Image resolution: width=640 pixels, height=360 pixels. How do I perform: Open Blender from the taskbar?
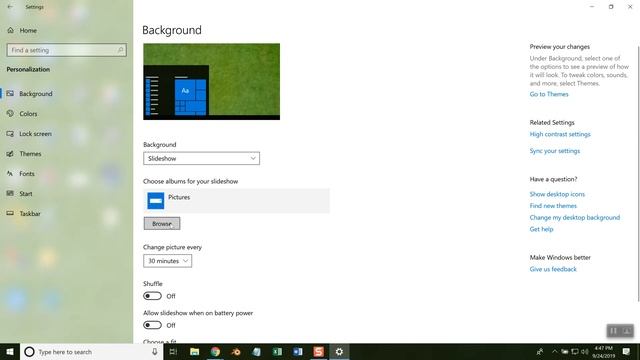(236, 352)
